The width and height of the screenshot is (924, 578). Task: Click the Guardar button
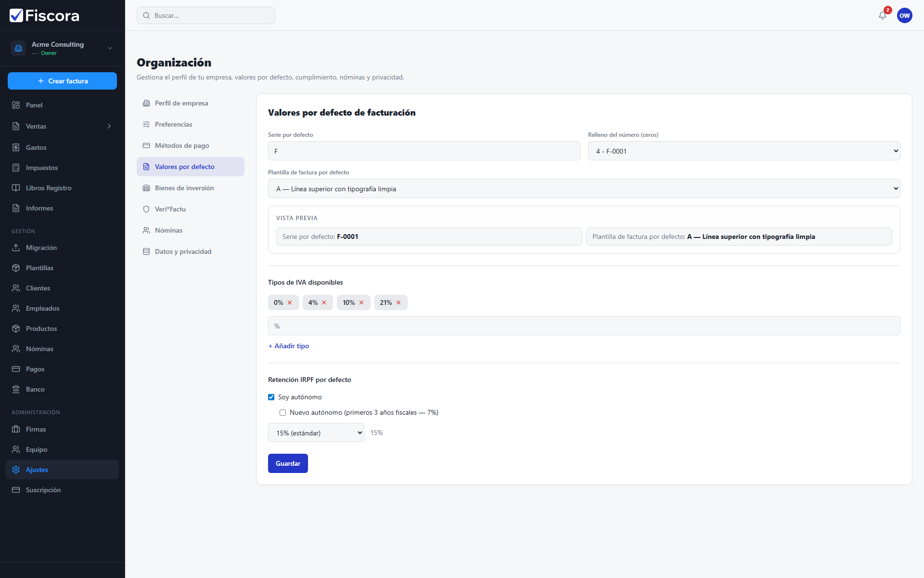(x=288, y=463)
